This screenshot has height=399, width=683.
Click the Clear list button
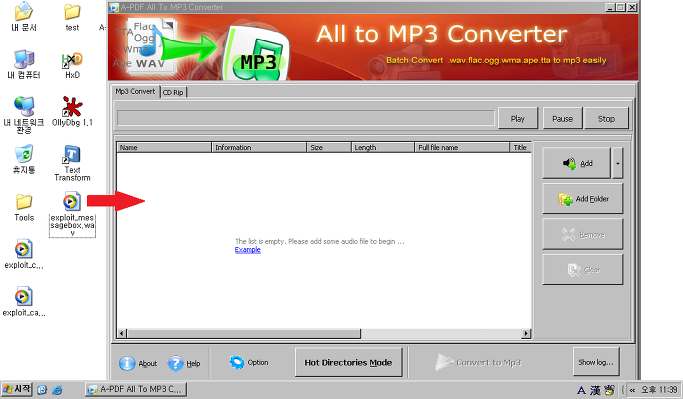tap(583, 270)
